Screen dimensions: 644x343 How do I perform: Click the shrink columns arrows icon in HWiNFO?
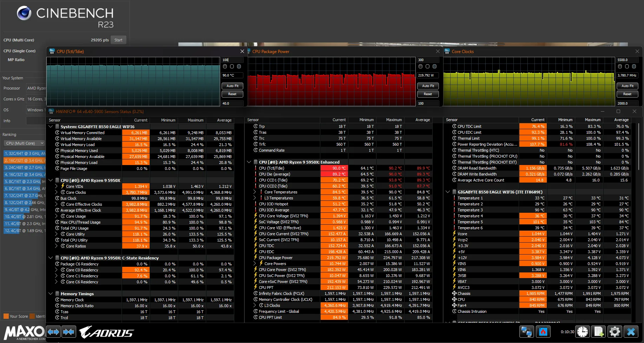click(x=69, y=332)
